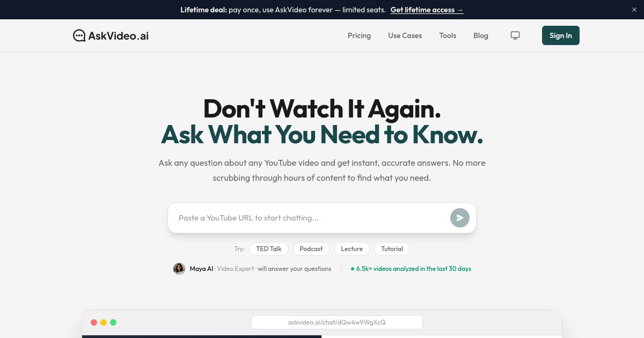Submit URL with the round send arrow
Screen dimensions: 644x338
point(460,218)
